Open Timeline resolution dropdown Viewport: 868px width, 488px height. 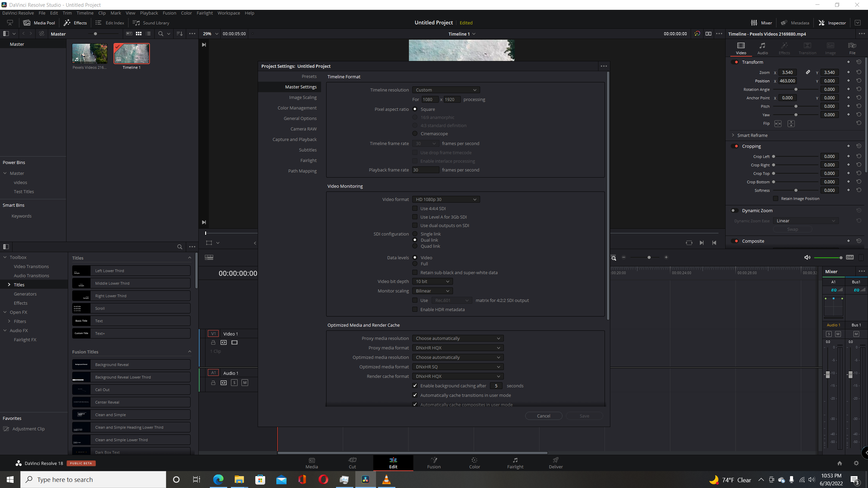(446, 90)
